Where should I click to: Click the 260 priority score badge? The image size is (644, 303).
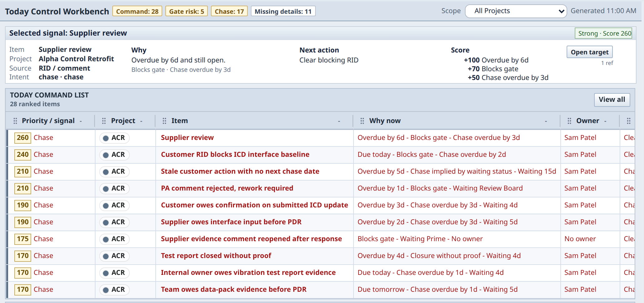pyautogui.click(x=23, y=138)
